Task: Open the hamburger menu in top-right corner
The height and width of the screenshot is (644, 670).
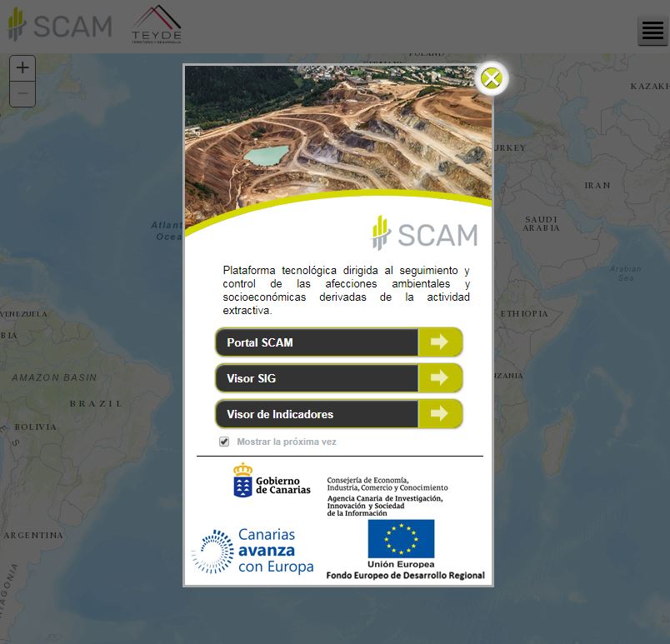Action: pyautogui.click(x=652, y=30)
